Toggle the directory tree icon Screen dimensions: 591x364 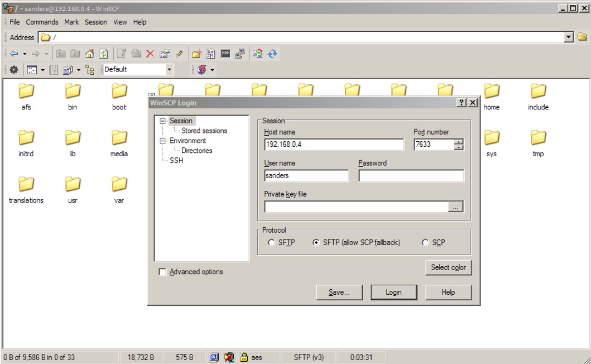90,70
